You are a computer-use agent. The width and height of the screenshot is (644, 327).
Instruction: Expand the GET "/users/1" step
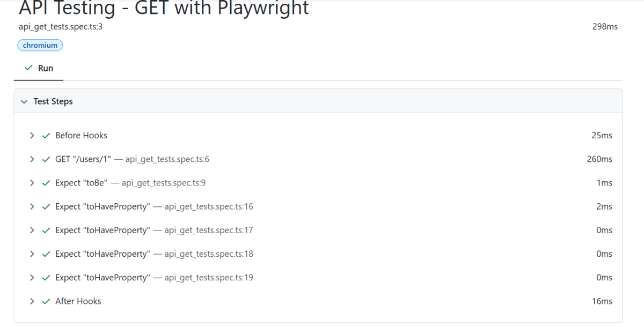[x=32, y=159]
